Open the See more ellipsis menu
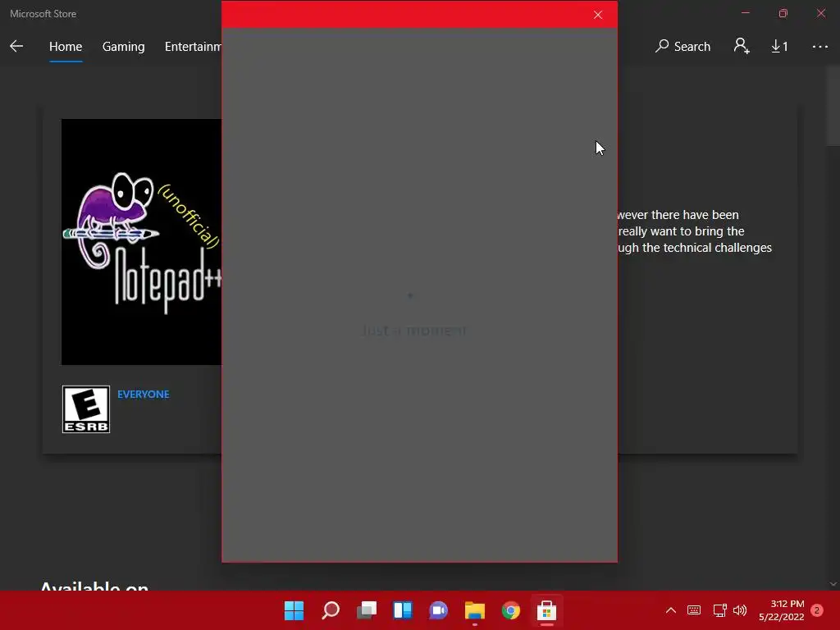 coord(819,47)
